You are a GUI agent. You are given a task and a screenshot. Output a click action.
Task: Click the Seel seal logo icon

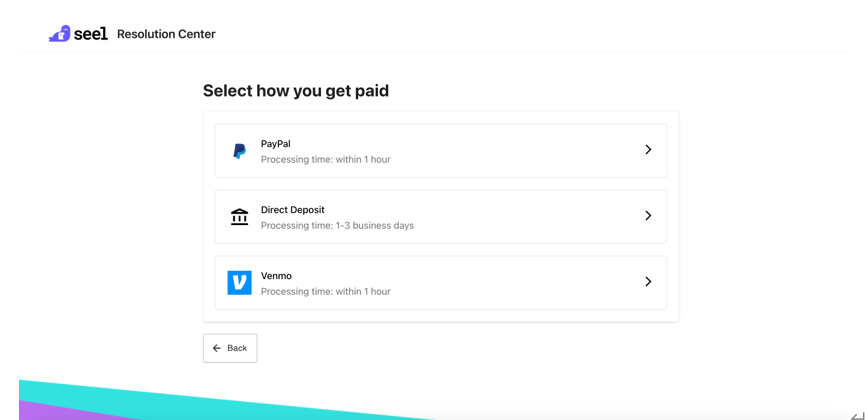[60, 34]
